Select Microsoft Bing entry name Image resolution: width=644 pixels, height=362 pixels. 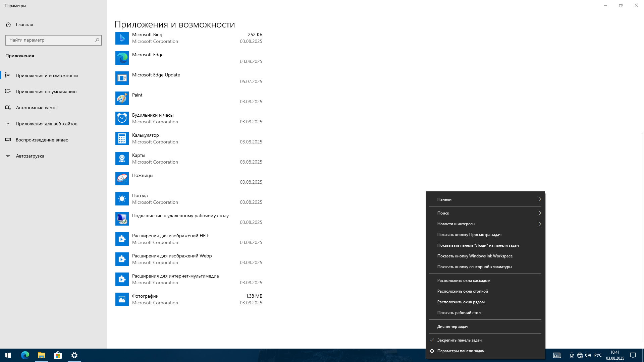147,35
